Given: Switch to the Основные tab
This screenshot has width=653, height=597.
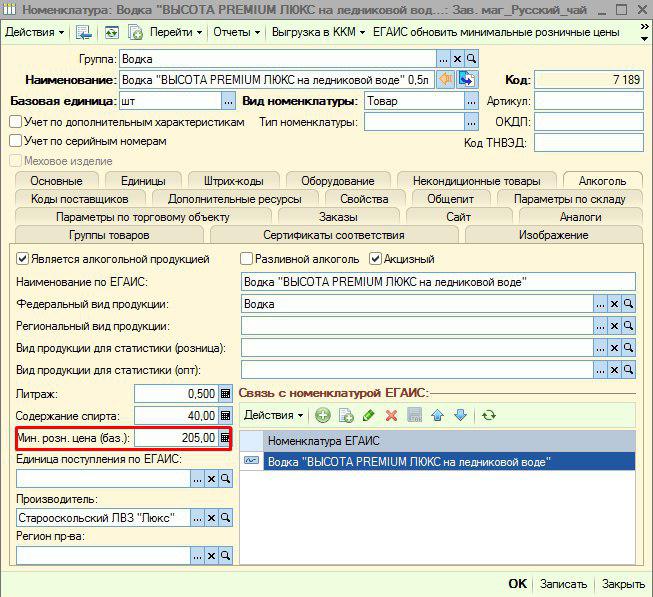Looking at the screenshot, I should 57,181.
